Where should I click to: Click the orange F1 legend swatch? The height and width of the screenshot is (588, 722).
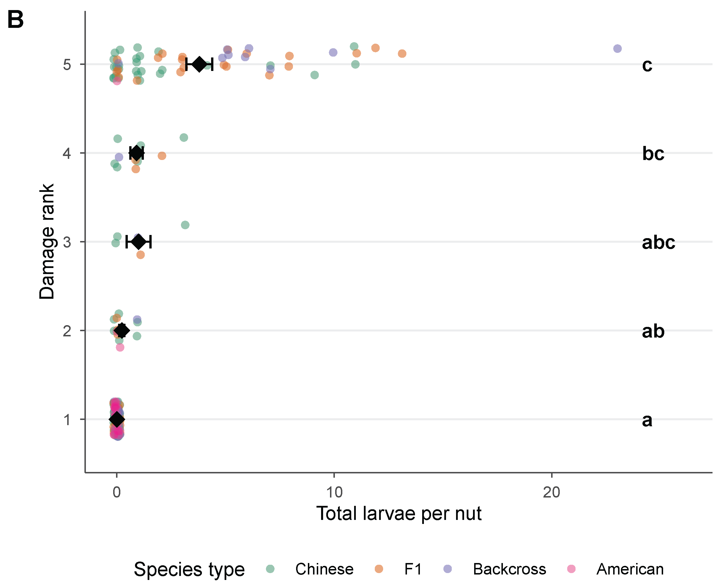point(379,569)
